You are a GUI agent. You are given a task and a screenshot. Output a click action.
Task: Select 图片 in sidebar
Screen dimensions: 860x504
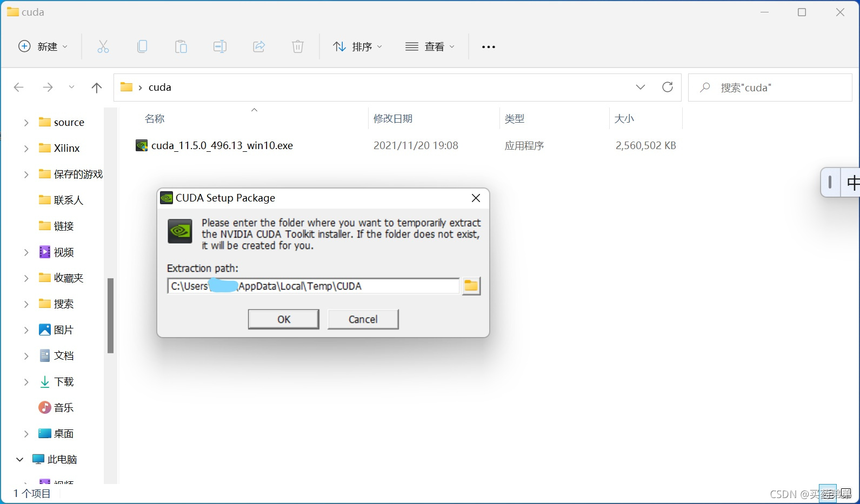56,330
